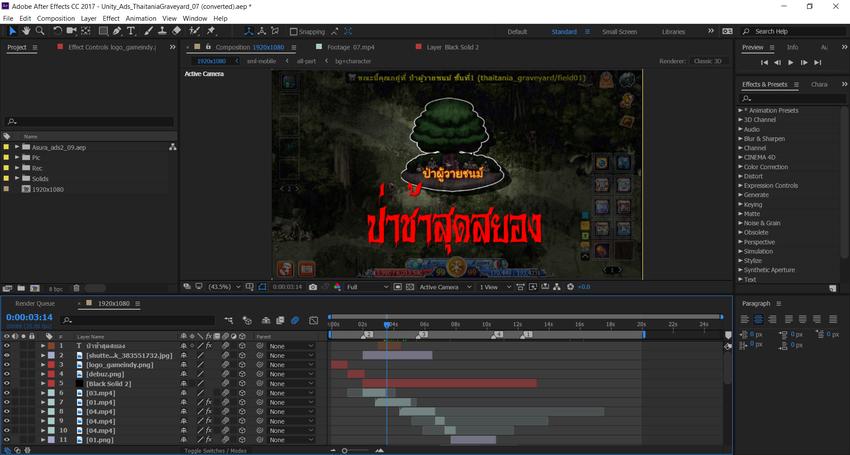Select the Rectangle shape tool

tap(103, 31)
